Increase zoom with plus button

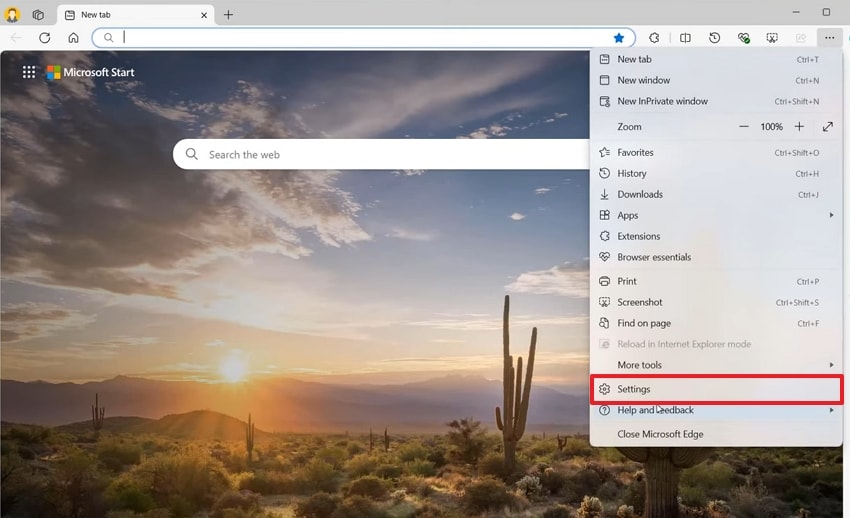(x=799, y=126)
